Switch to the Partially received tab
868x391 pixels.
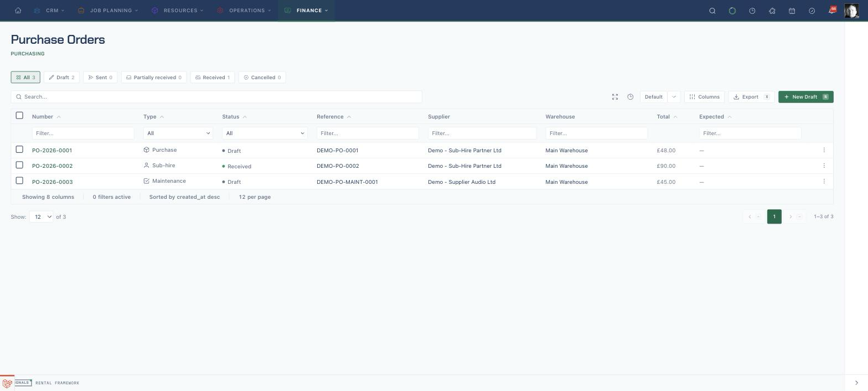pos(154,78)
